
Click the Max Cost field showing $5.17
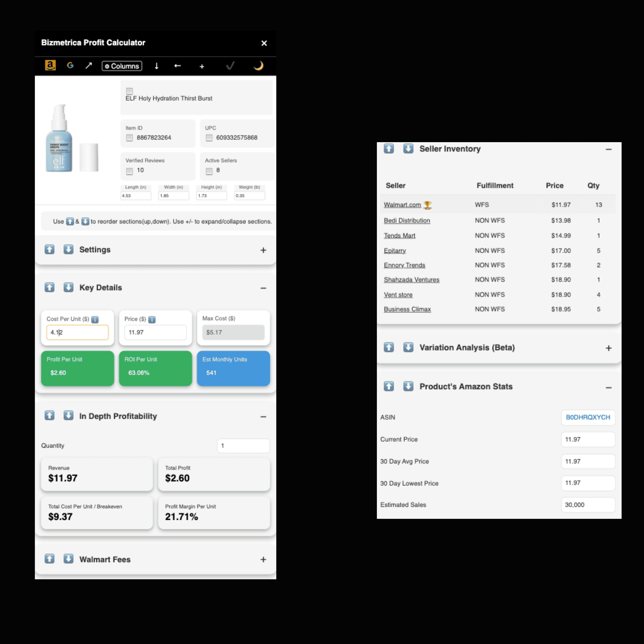(x=233, y=332)
